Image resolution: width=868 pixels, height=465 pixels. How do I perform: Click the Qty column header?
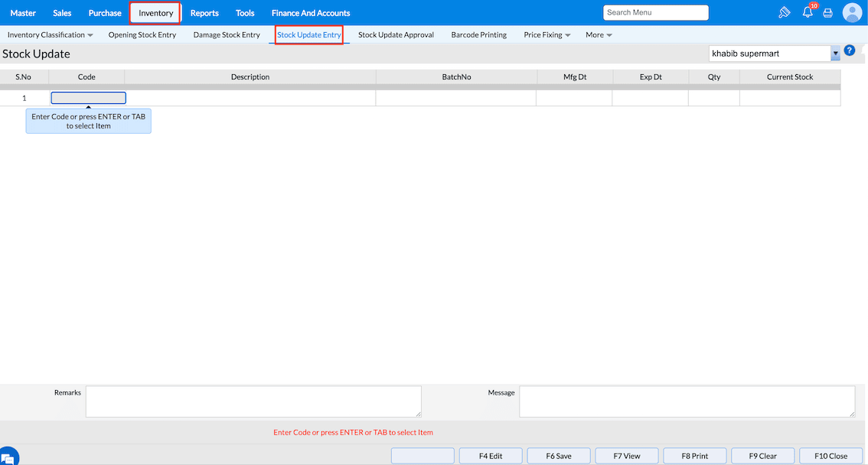coord(714,76)
